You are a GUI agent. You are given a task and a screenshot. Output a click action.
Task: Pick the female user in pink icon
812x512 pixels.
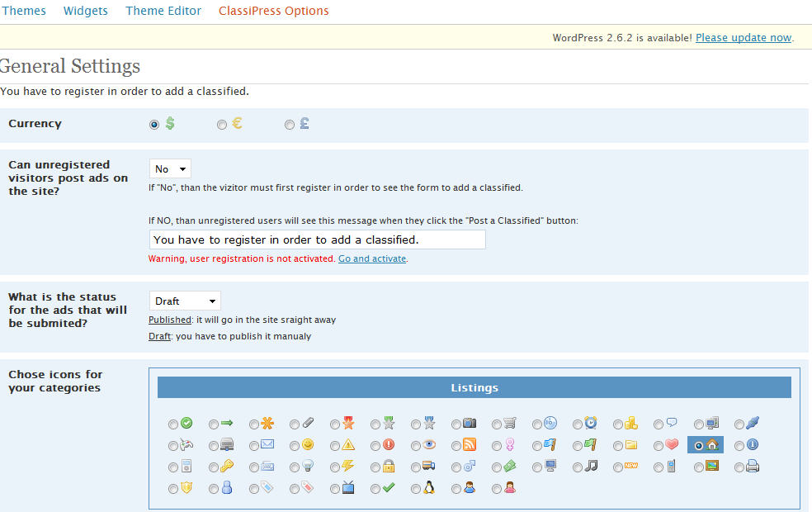tap(510, 488)
